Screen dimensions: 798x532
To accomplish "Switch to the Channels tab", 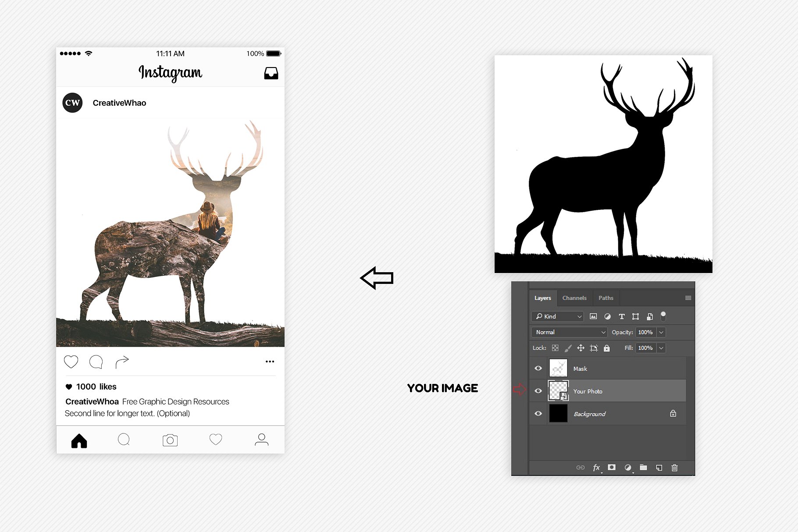I will [574, 298].
